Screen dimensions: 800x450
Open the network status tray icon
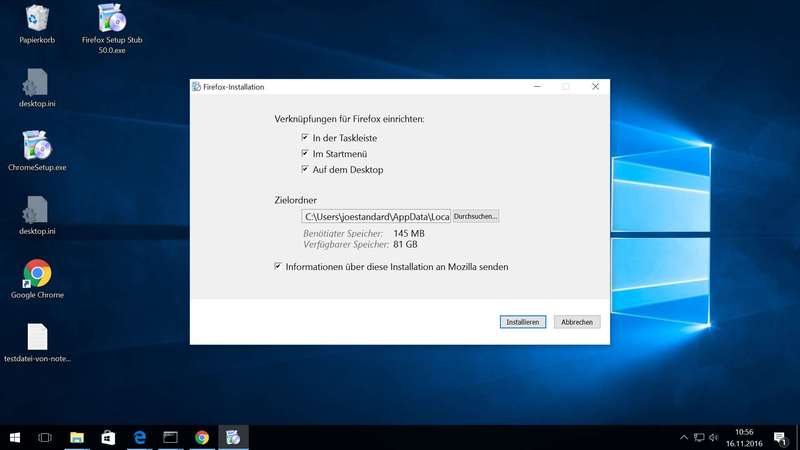coord(699,438)
